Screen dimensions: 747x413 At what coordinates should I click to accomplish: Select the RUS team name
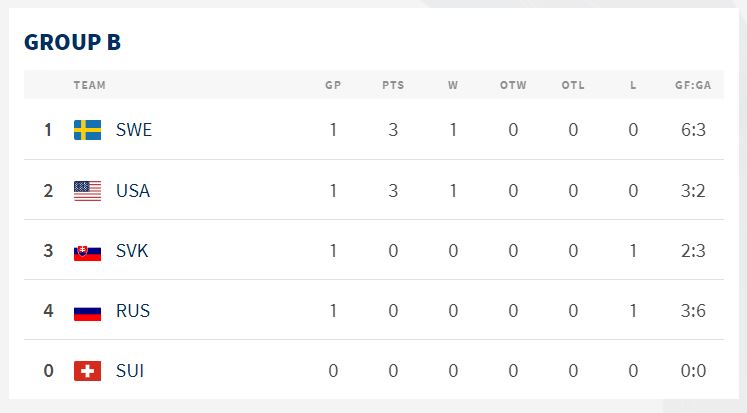tap(133, 311)
